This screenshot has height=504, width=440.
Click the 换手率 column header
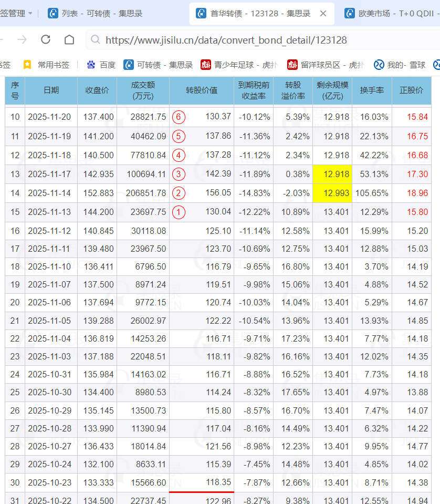372,90
